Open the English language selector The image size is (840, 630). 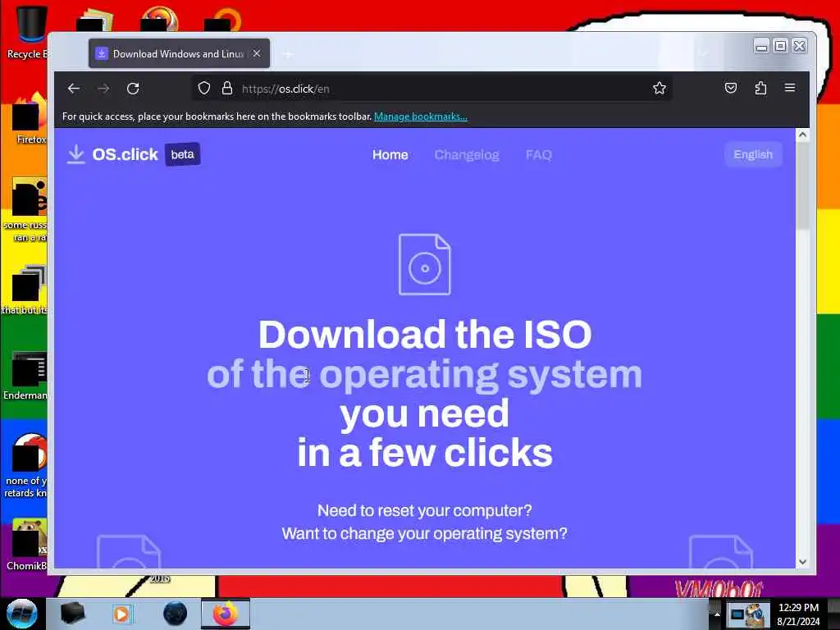click(753, 155)
